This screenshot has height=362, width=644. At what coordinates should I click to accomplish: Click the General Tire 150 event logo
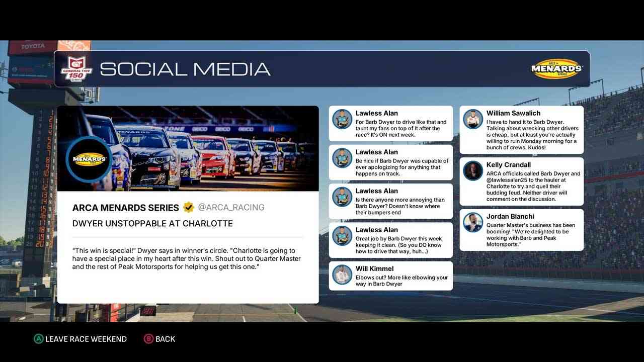pyautogui.click(x=77, y=69)
